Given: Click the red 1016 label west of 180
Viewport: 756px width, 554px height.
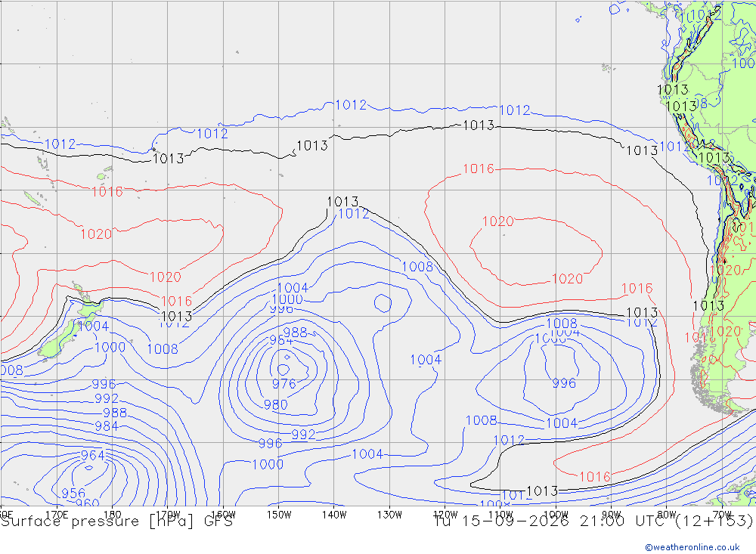Looking at the screenshot, I should pyautogui.click(x=107, y=192).
